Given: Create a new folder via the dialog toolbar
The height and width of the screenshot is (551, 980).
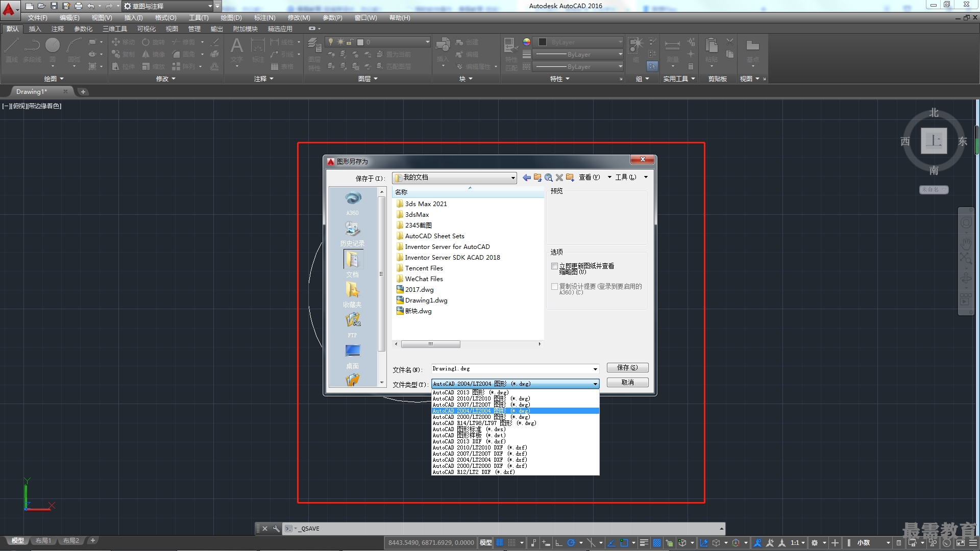Looking at the screenshot, I should [x=570, y=177].
